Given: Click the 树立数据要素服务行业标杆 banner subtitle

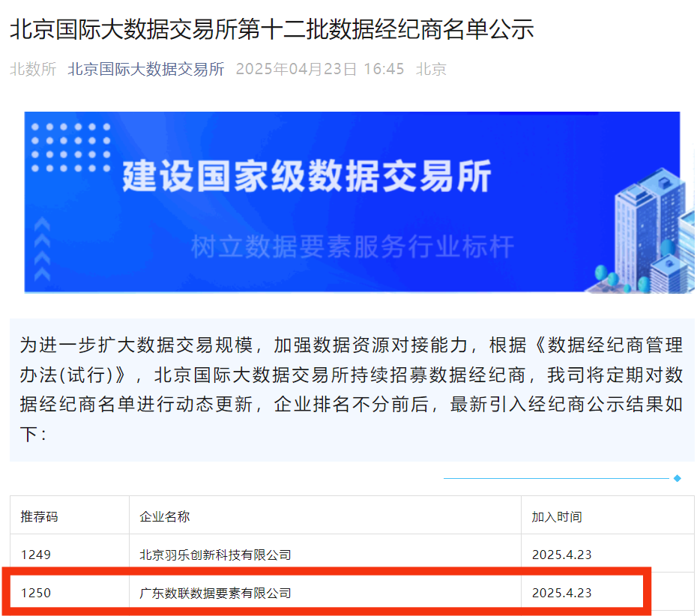Looking at the screenshot, I should (352, 247).
